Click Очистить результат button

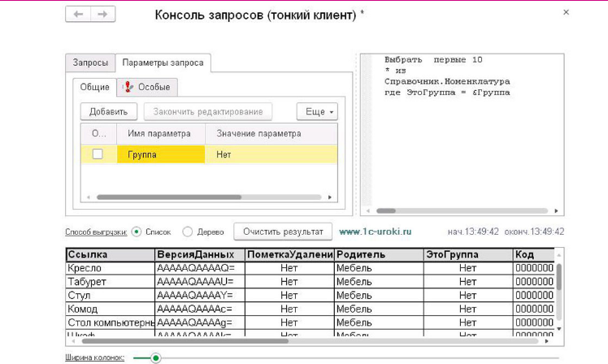pyautogui.click(x=283, y=232)
